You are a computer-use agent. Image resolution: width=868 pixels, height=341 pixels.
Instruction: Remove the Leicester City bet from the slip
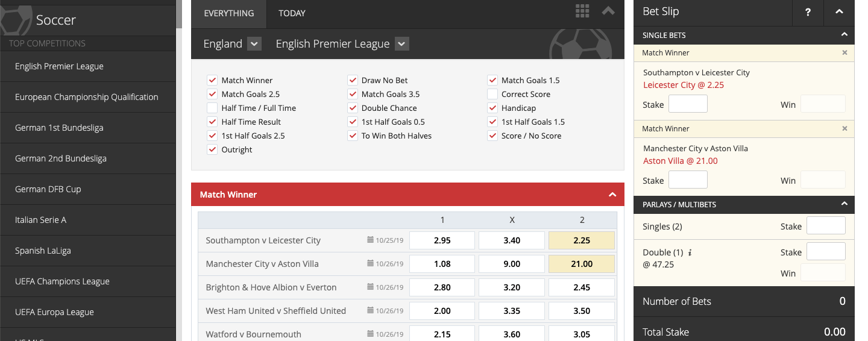(x=844, y=52)
